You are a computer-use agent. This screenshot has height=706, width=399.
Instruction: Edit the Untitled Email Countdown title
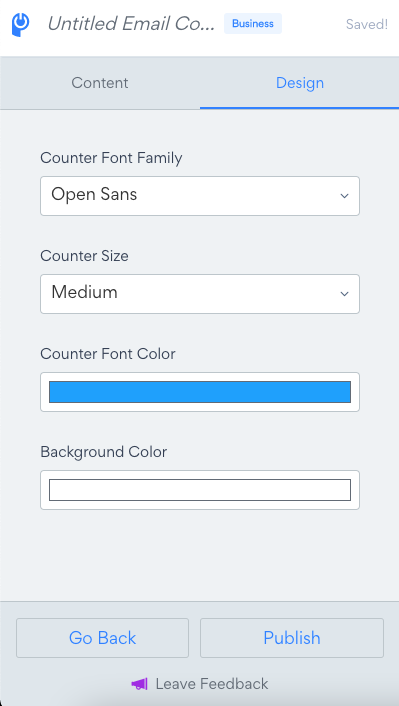point(131,24)
